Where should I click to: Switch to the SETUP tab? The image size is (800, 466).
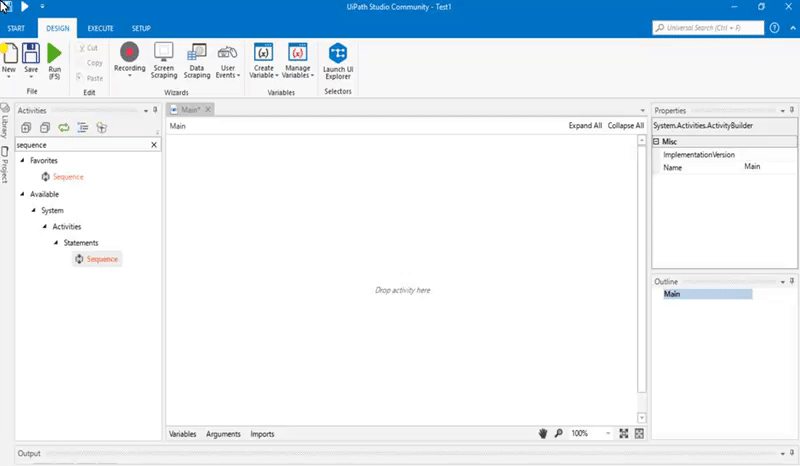[141, 28]
